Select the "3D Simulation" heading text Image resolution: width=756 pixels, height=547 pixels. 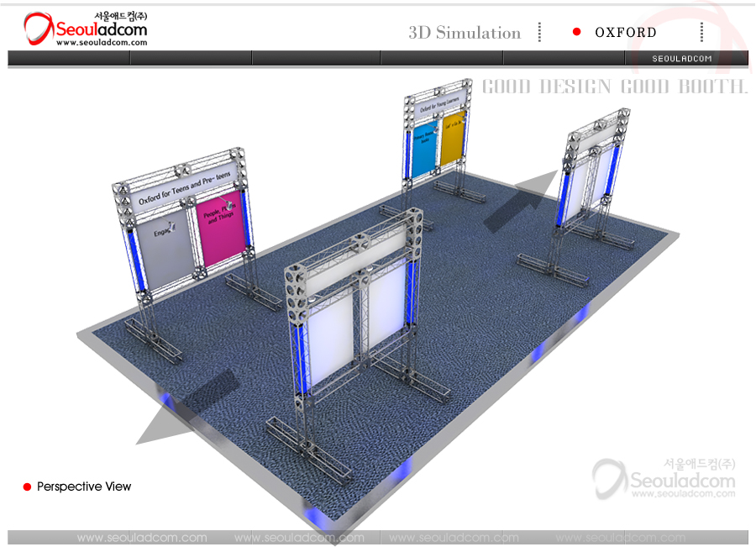tap(465, 32)
